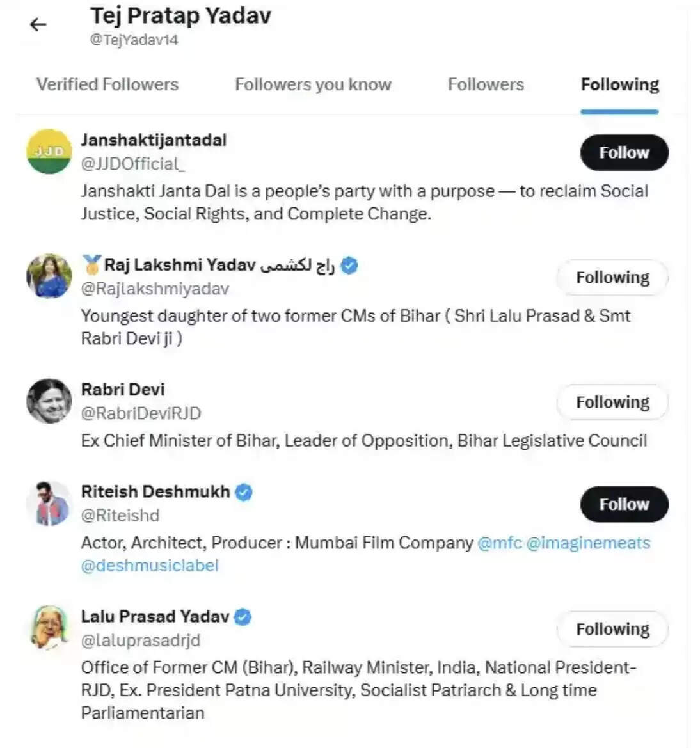
Task: Select the Followers tab
Action: [x=486, y=84]
